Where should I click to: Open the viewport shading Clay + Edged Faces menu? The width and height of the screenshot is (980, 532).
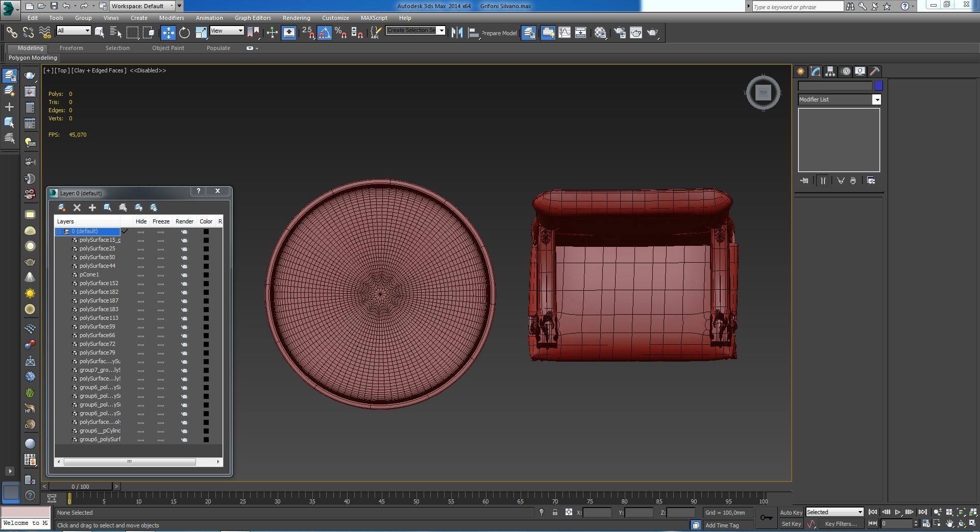99,70
